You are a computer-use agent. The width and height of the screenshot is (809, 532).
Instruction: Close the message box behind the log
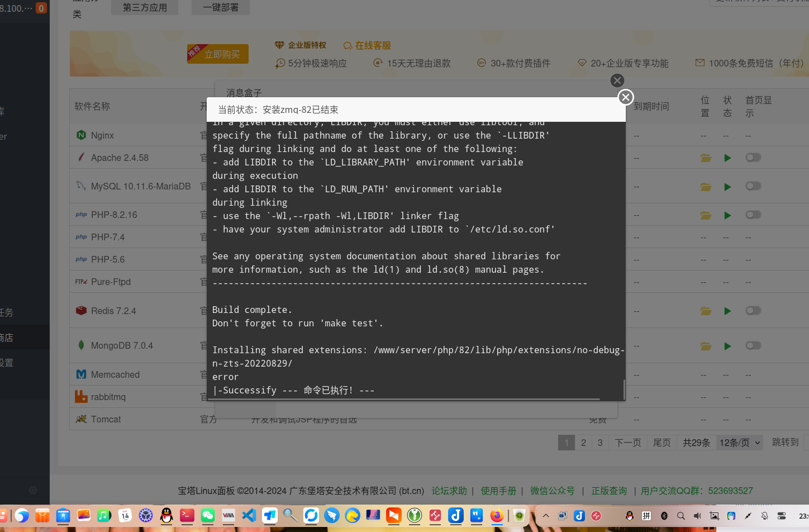(x=617, y=80)
